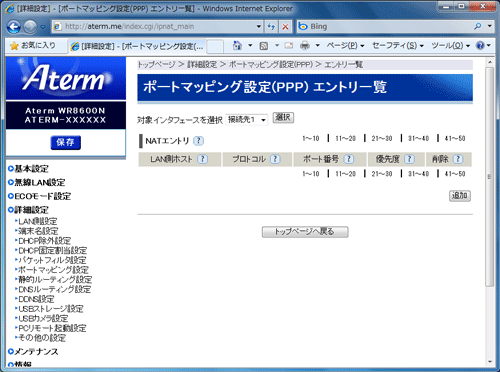This screenshot has height=372, width=500.
Task: Open the セーフティ(S) menu
Action: (x=398, y=45)
